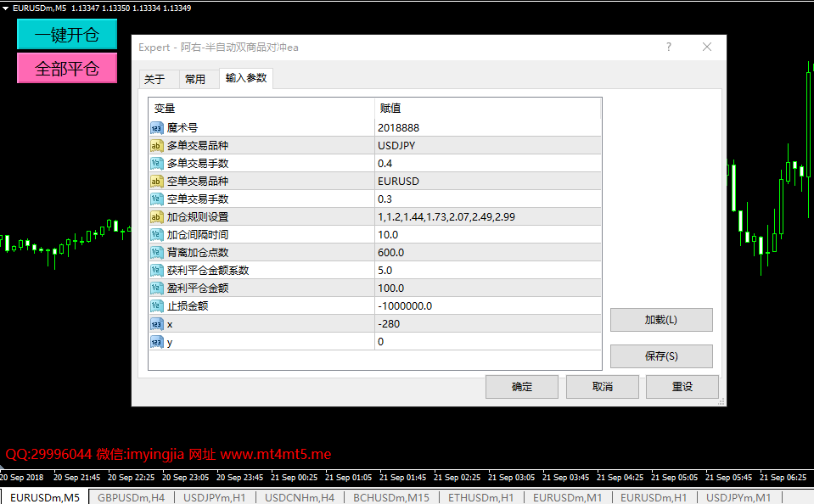Viewport: 814px width, 504px height.
Task: Click the 一键开仓 button on chart
Action: point(67,34)
